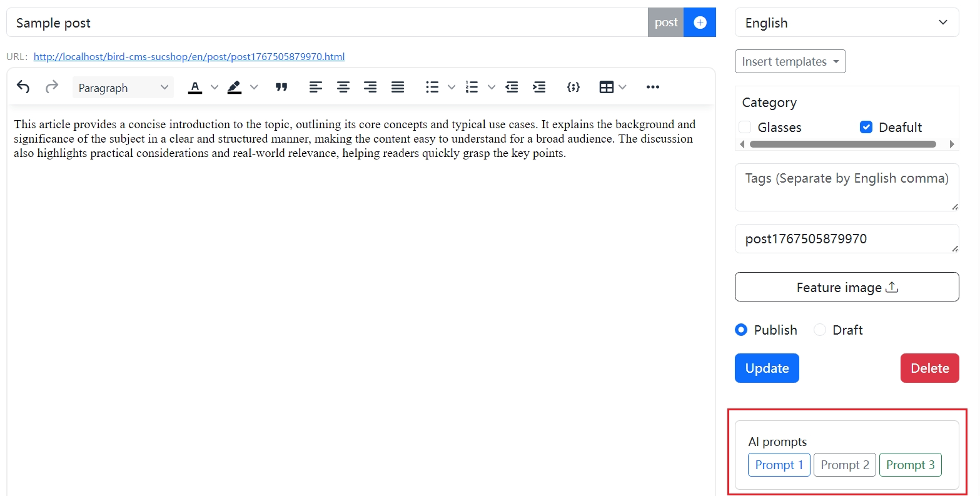
Task: Open the Paragraph heading dropdown
Action: pos(123,88)
